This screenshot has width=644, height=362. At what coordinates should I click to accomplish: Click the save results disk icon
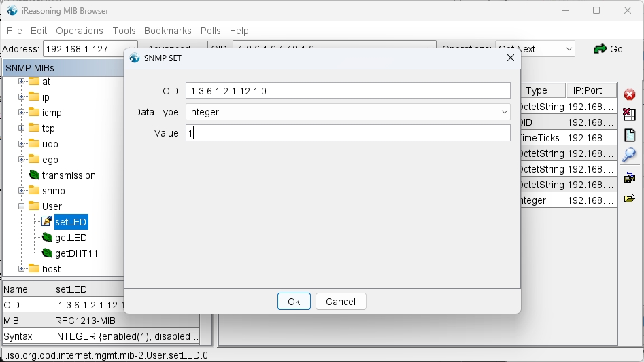coord(629,178)
